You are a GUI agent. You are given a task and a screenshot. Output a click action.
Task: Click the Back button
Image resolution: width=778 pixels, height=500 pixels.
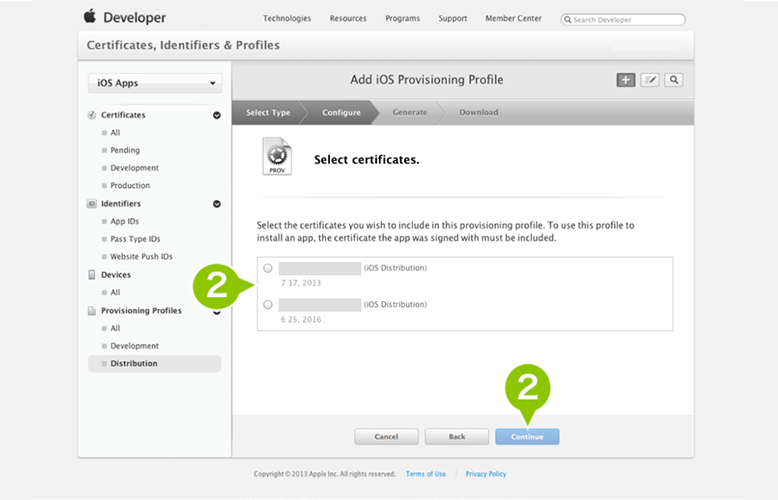point(456,437)
